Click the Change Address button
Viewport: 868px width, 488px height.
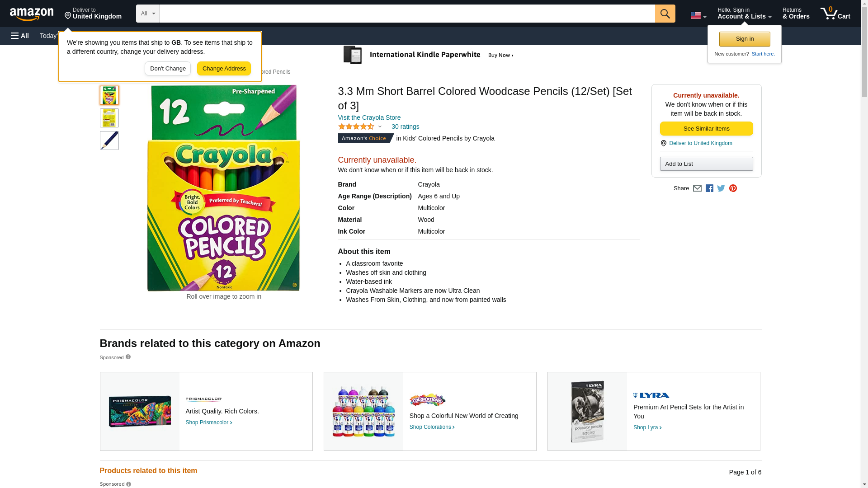[x=224, y=69]
